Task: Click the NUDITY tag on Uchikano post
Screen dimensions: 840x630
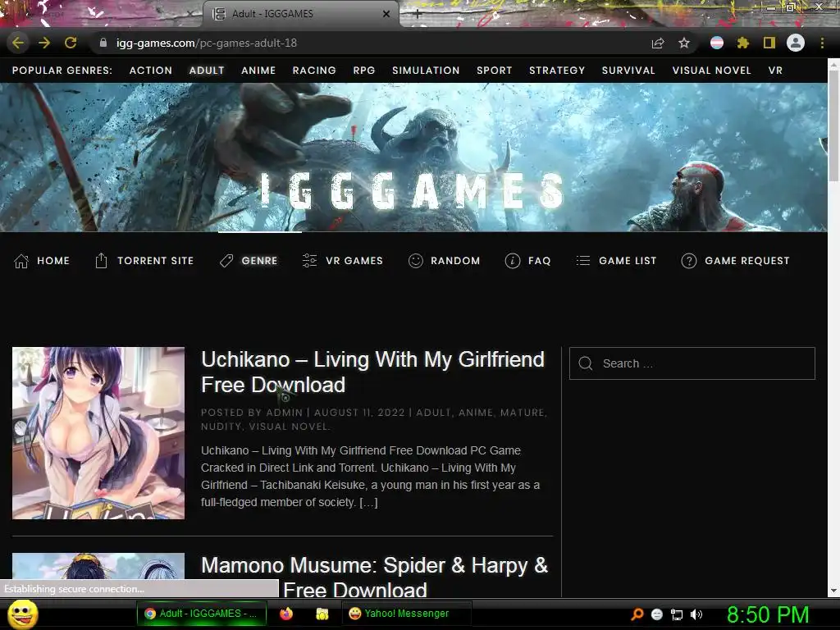Action: (x=221, y=427)
